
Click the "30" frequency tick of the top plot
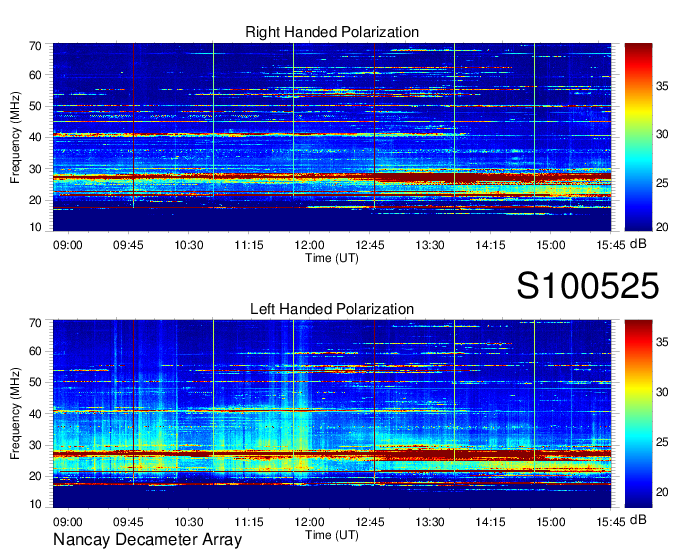point(35,169)
